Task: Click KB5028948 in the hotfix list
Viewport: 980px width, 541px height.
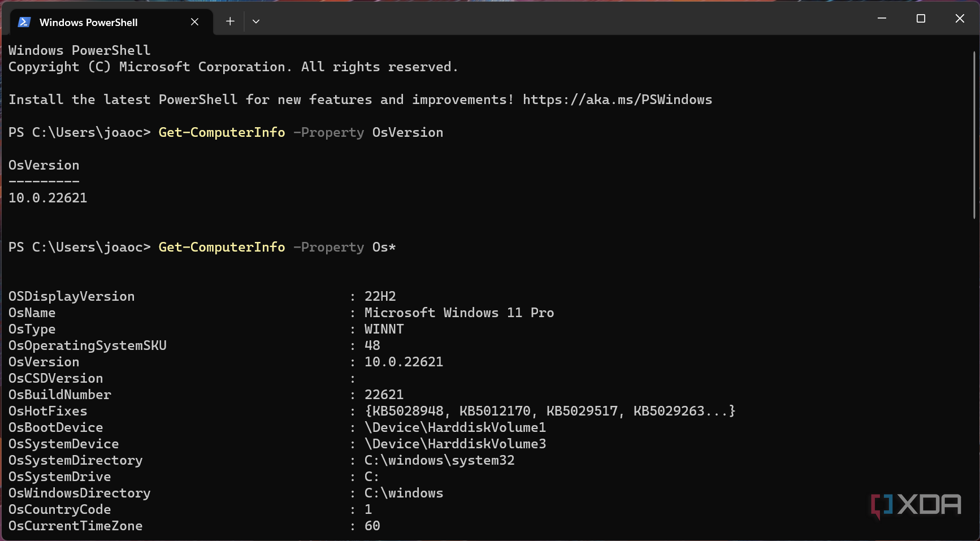Action: 408,411
